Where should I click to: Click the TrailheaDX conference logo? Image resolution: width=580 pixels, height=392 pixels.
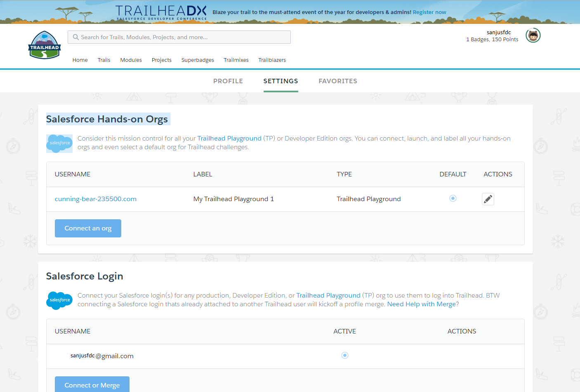[x=160, y=12]
